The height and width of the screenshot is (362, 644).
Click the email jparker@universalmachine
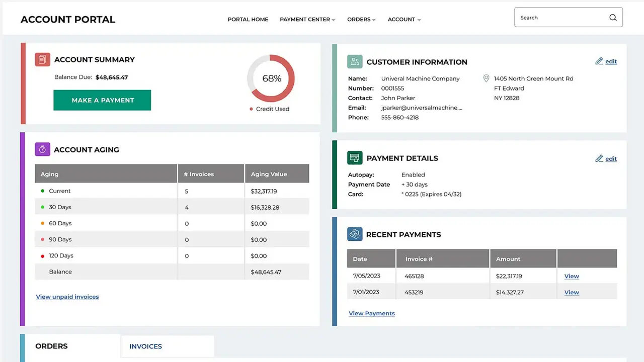[422, 108]
